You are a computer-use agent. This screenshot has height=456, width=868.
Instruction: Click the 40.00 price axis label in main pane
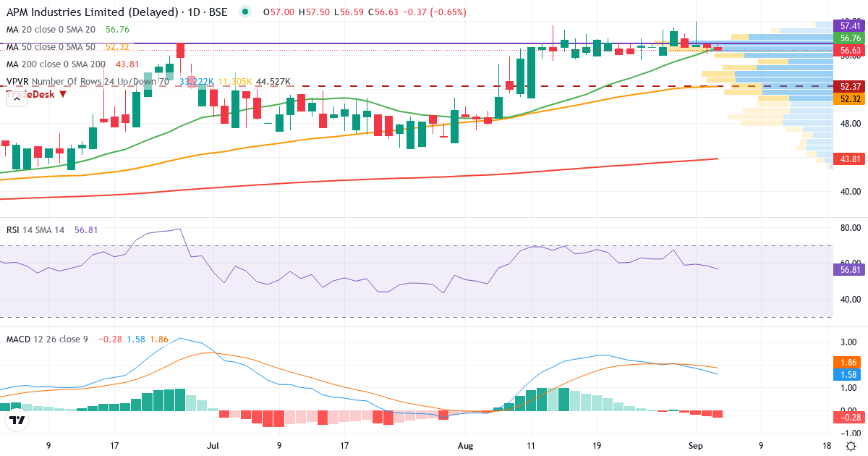(x=849, y=192)
